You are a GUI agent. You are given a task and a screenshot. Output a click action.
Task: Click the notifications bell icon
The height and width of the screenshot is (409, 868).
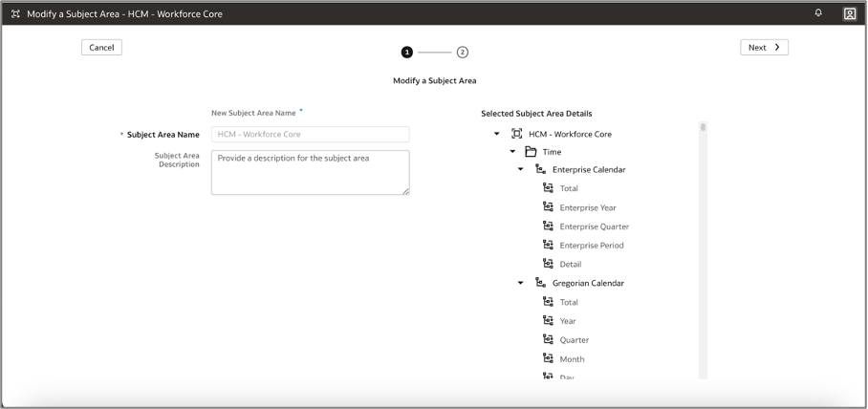[818, 13]
